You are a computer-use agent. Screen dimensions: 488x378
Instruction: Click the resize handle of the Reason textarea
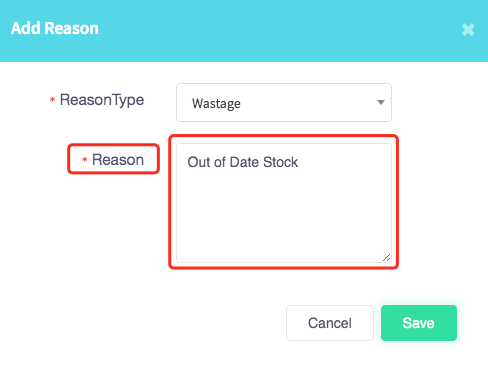click(387, 258)
